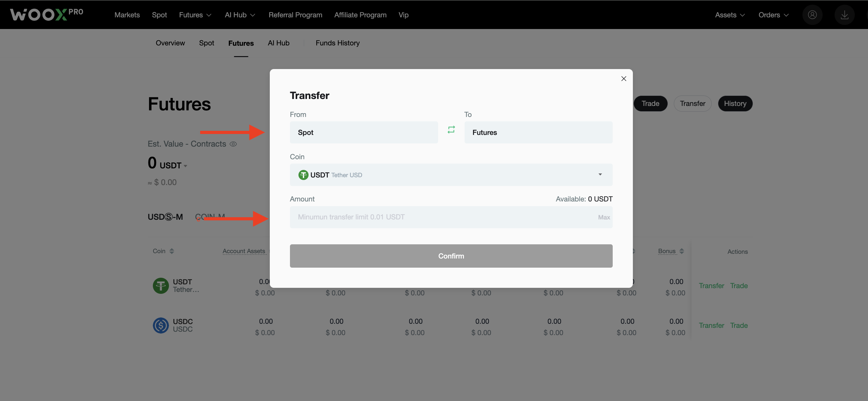Image resolution: width=868 pixels, height=401 pixels.
Task: Open the Funds History tab
Action: click(338, 43)
